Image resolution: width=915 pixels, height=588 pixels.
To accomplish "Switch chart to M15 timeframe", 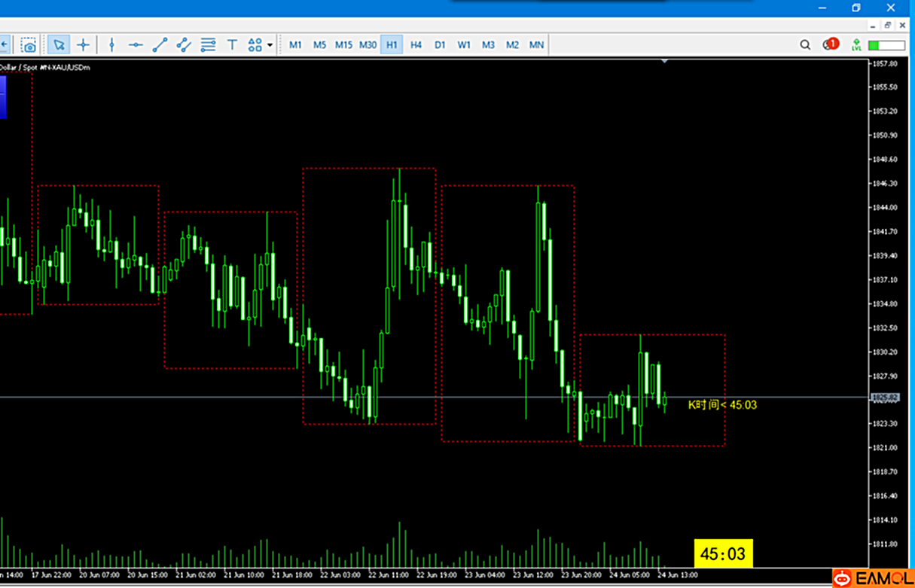I will [x=343, y=45].
